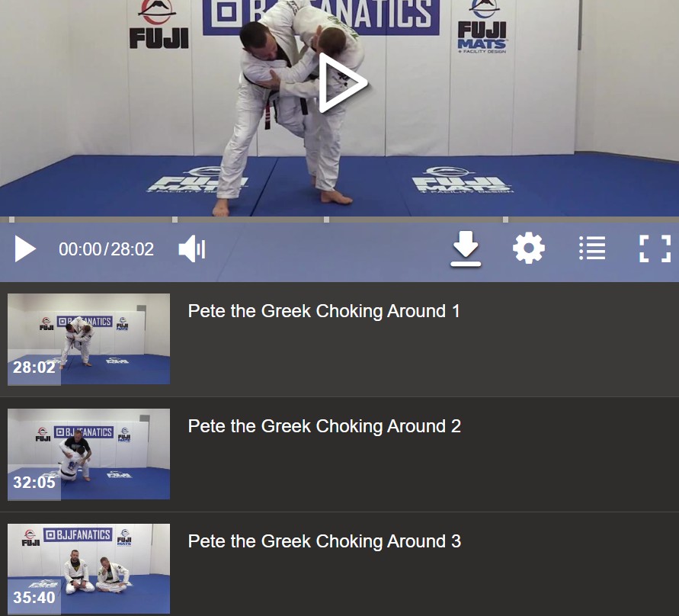Click the 28:02 duration badge on first thumbnail
The image size is (679, 616).
(x=34, y=367)
